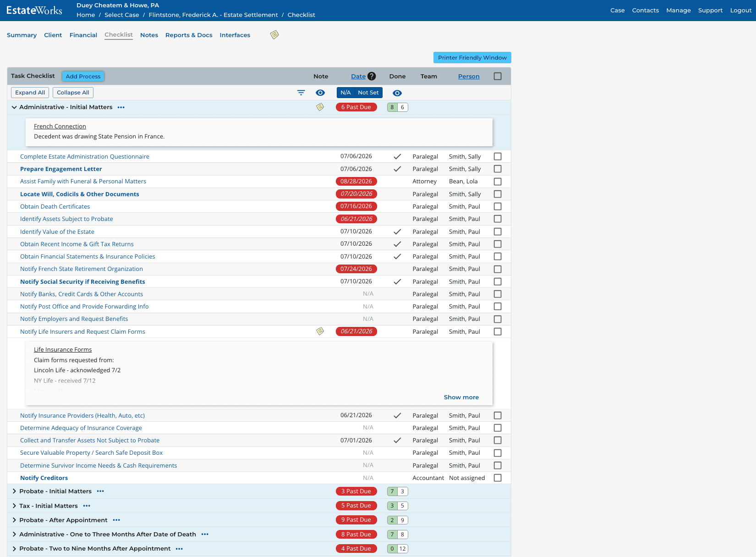Click Done checkmark for Identify Value of the Estate

pos(397,232)
